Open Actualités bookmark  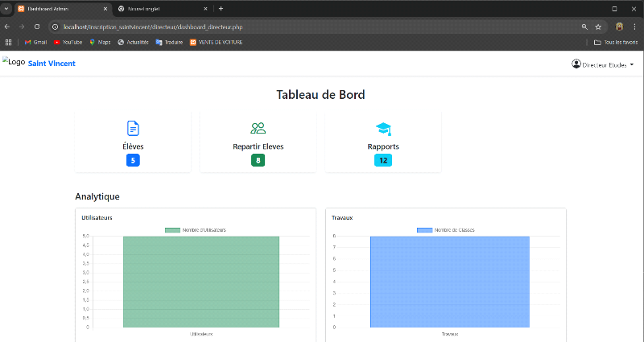tap(133, 43)
